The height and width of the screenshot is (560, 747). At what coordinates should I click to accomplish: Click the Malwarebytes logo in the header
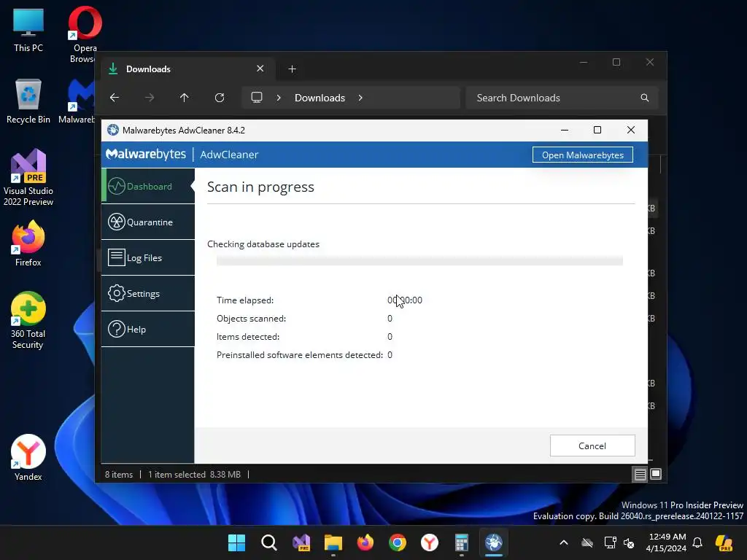(146, 155)
